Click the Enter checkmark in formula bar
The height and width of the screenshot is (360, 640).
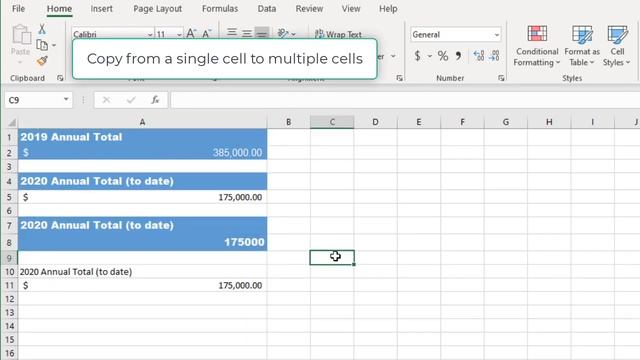click(x=131, y=100)
